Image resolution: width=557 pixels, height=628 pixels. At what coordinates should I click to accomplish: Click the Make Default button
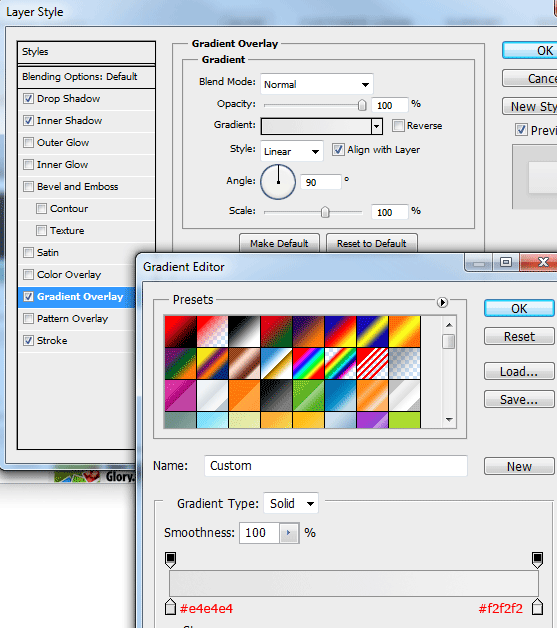279,243
